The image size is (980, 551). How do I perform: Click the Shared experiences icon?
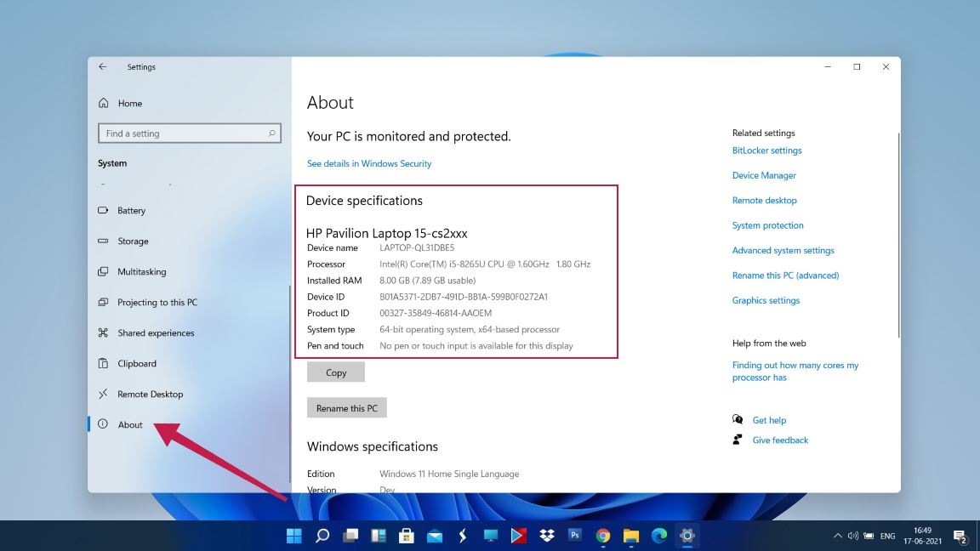tap(103, 333)
